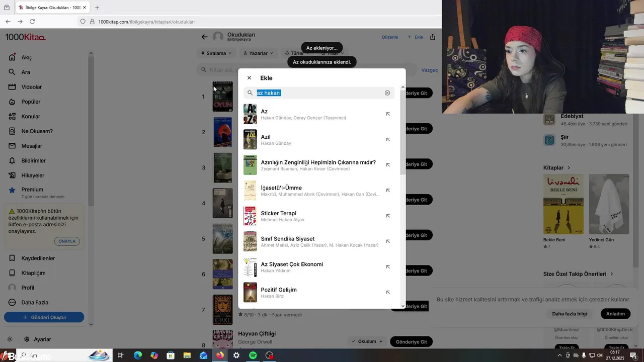Open File Explorer from the taskbar
The image size is (644, 362).
click(187, 355)
